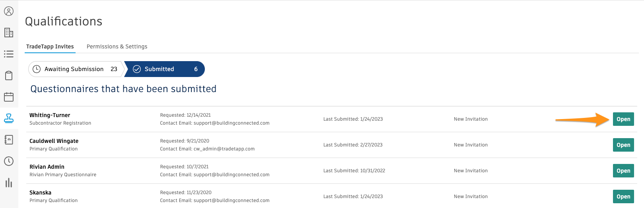Select the Awaiting Submission filter
The height and width of the screenshot is (208, 644).
tap(75, 69)
